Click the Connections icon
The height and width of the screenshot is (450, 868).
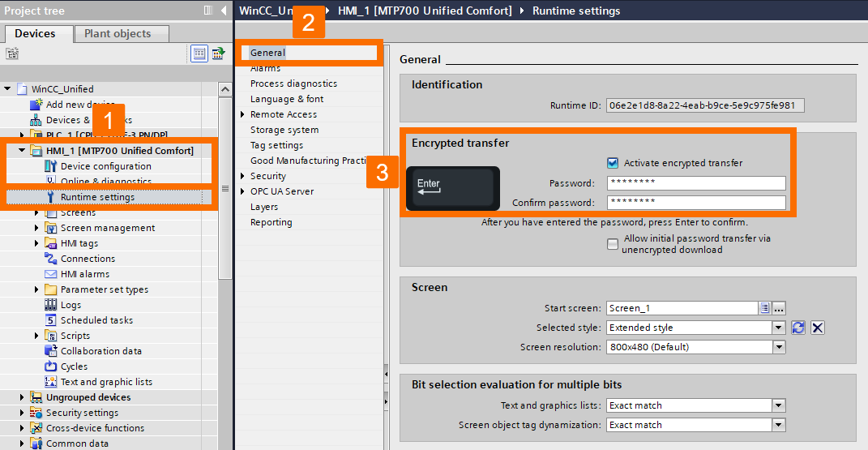(x=50, y=259)
